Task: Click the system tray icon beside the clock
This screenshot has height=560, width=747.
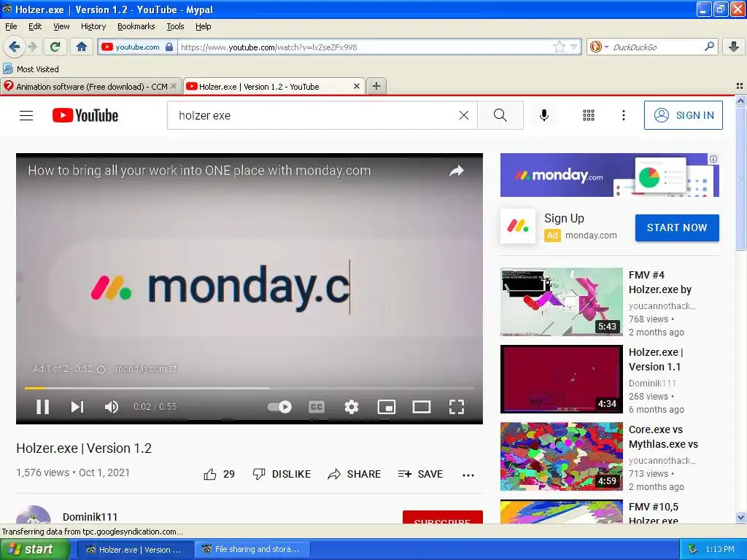Action: [x=693, y=549]
